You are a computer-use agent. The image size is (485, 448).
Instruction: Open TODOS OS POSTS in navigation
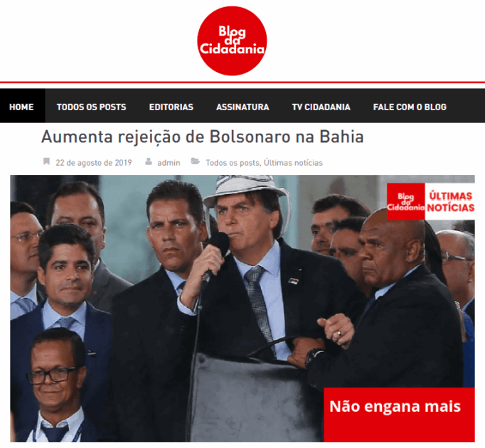tap(91, 107)
